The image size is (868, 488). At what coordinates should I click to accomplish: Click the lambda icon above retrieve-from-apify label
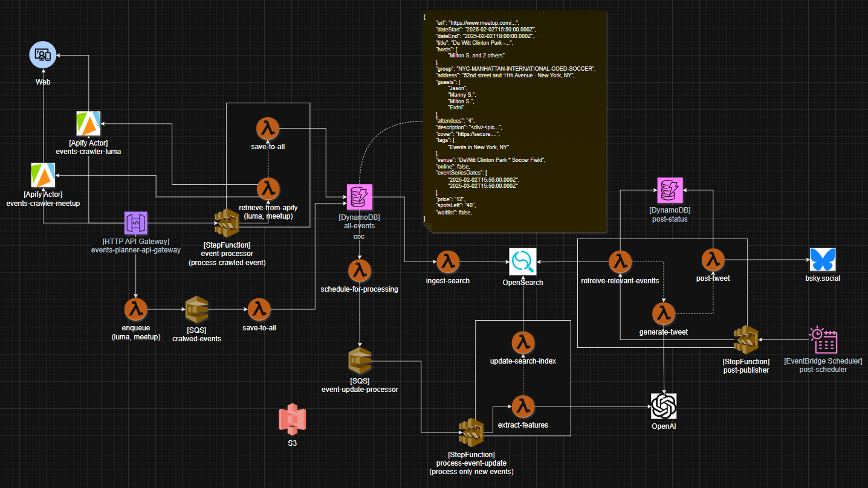coord(267,188)
